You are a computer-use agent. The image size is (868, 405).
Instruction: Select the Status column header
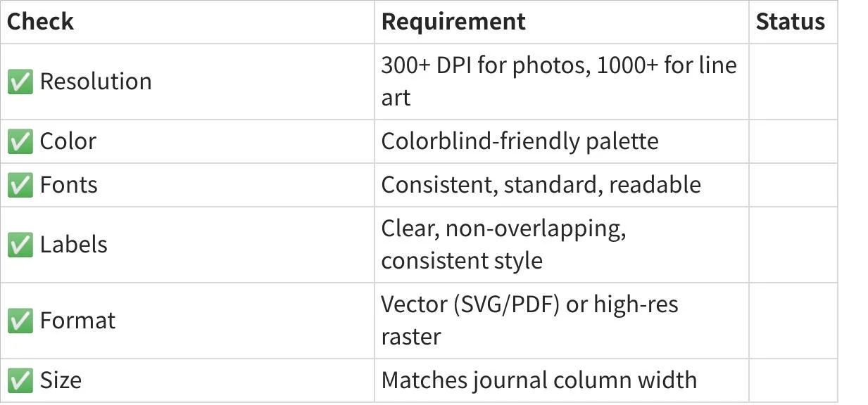click(790, 22)
